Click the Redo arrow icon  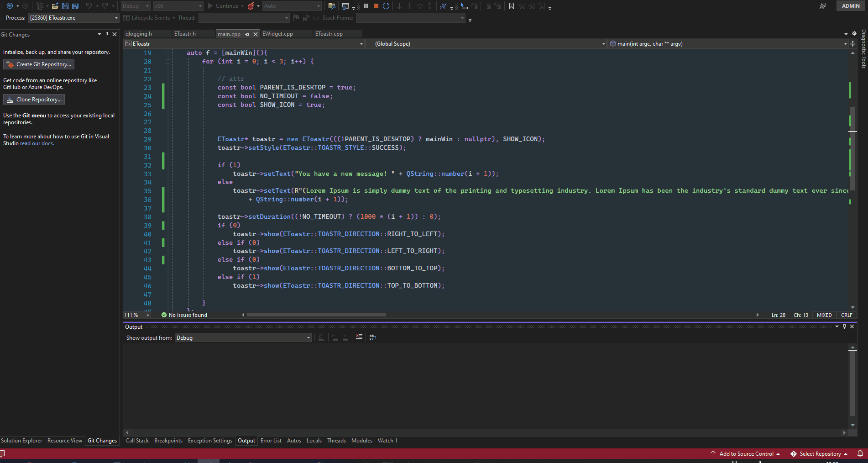pos(105,6)
